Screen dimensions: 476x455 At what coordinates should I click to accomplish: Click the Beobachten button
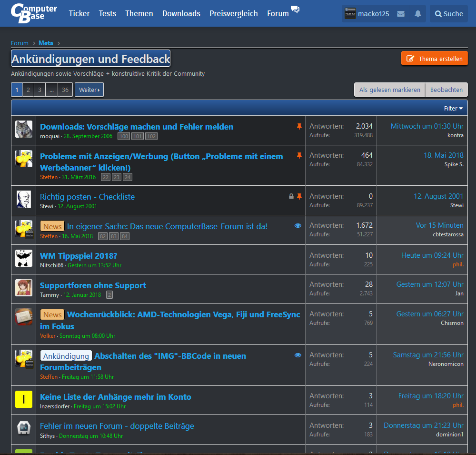click(x=446, y=90)
